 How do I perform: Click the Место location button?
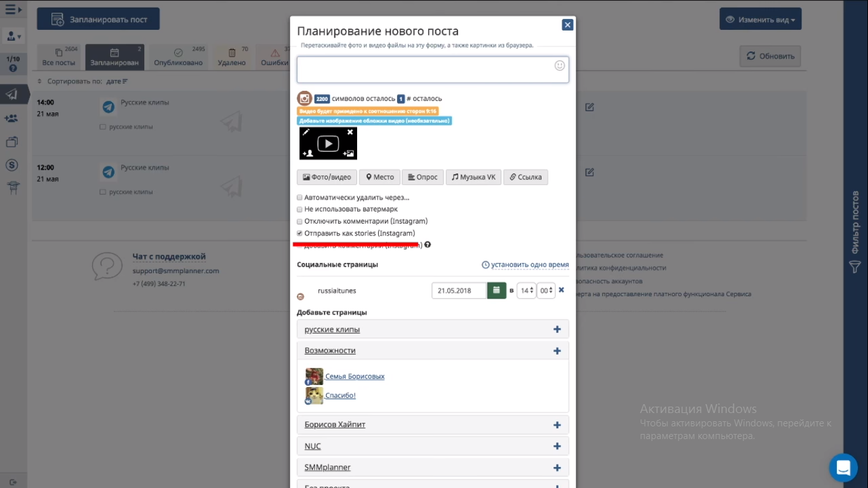[380, 177]
